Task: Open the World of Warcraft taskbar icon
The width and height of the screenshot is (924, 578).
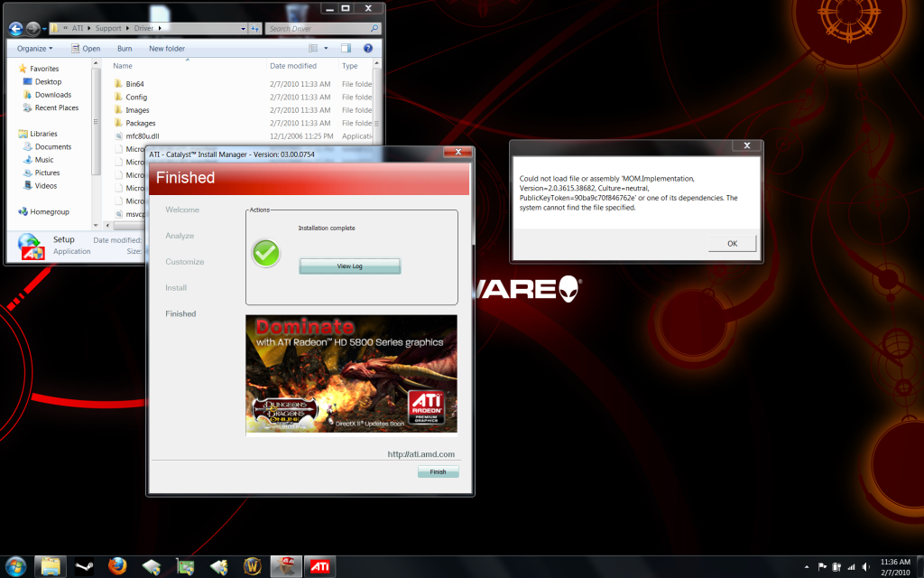Action: pyautogui.click(x=253, y=567)
